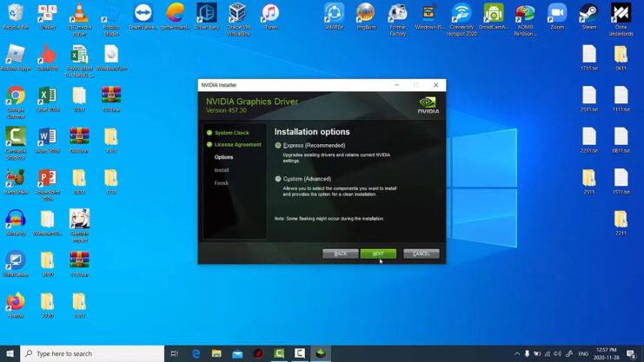Open the Windows Start menu
Image resolution: width=644 pixels, height=362 pixels.
[x=10, y=353]
